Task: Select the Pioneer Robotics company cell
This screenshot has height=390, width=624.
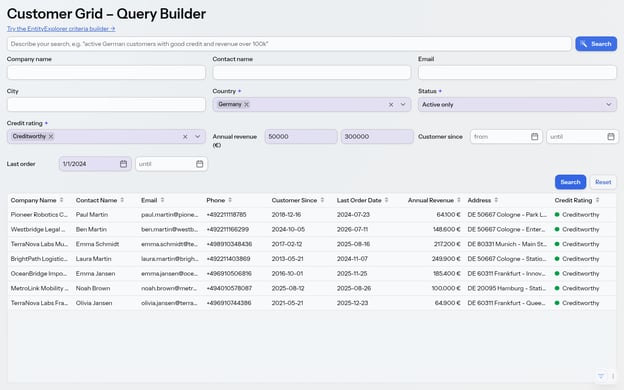Action: [x=39, y=214]
